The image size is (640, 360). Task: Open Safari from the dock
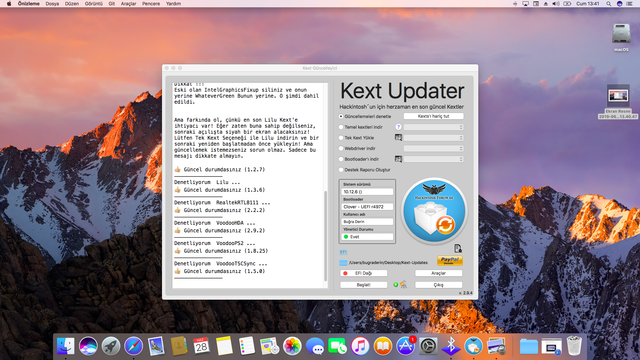pyautogui.click(x=133, y=346)
